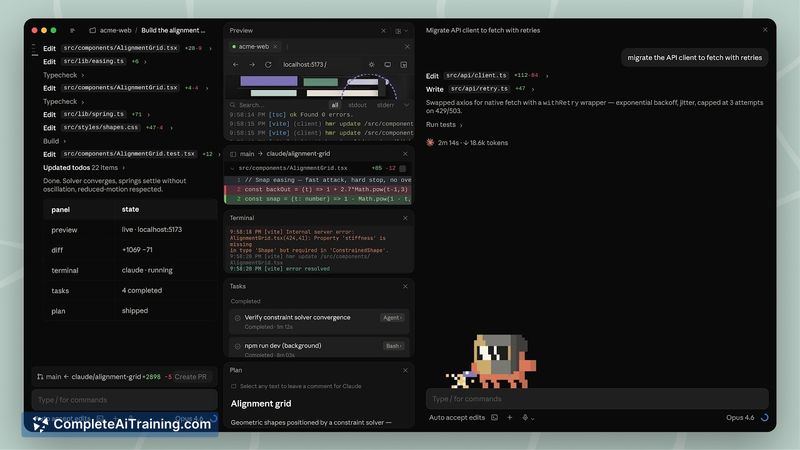The width and height of the screenshot is (800, 450).
Task: Click the green rectangle in the preview
Action: click(320, 82)
